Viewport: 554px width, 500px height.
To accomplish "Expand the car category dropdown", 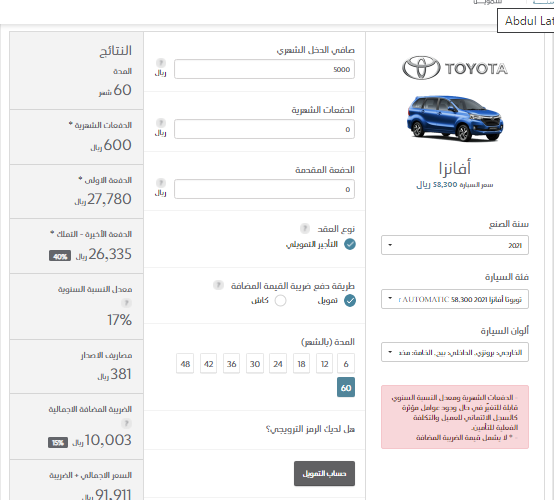I will pos(455,299).
